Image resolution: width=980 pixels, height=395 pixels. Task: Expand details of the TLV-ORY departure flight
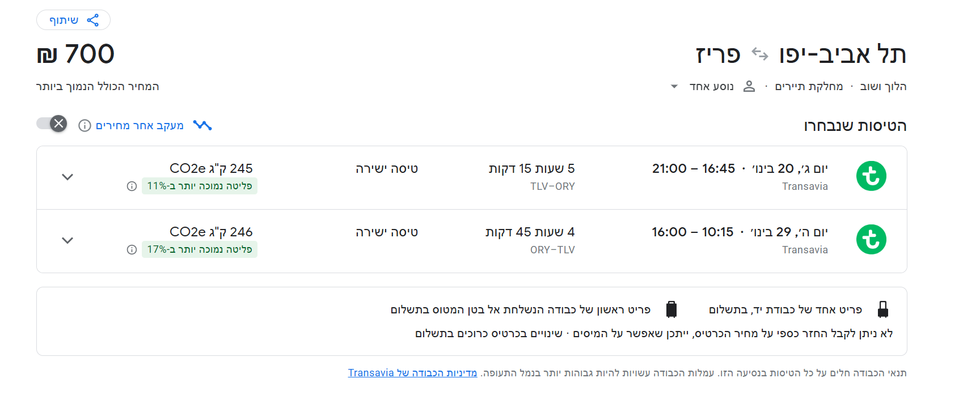67,177
